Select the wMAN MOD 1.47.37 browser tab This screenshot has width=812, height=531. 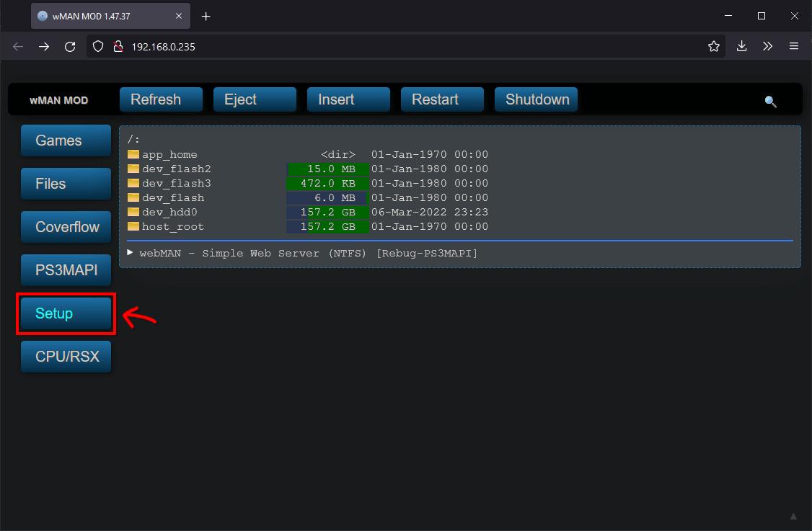click(111, 16)
